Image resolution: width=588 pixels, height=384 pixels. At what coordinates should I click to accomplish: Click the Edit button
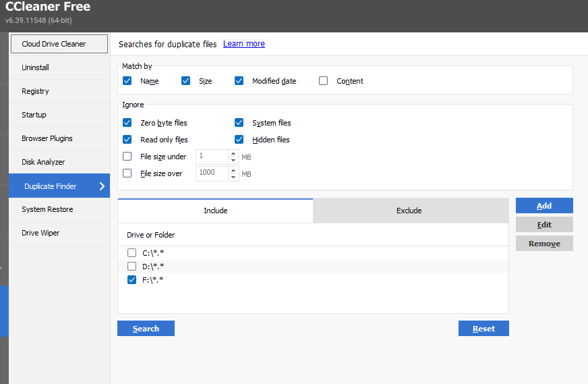point(544,225)
